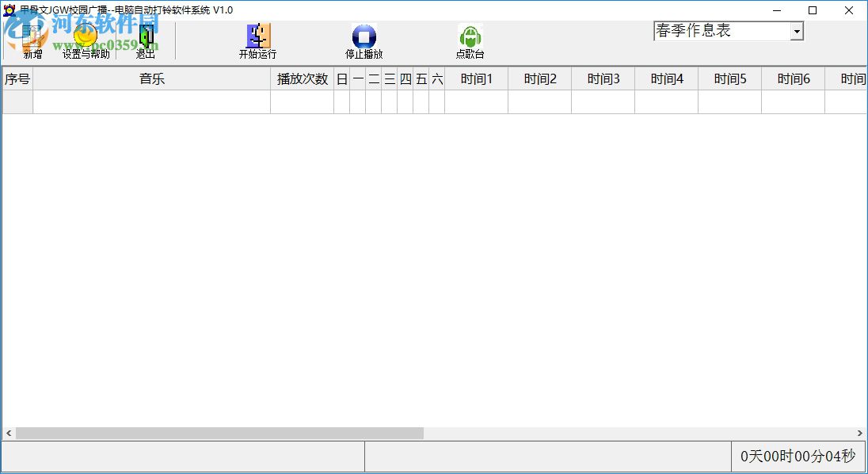Start the bell schedule via 开始运行
Screen dimensions: 868x474
tap(256, 37)
